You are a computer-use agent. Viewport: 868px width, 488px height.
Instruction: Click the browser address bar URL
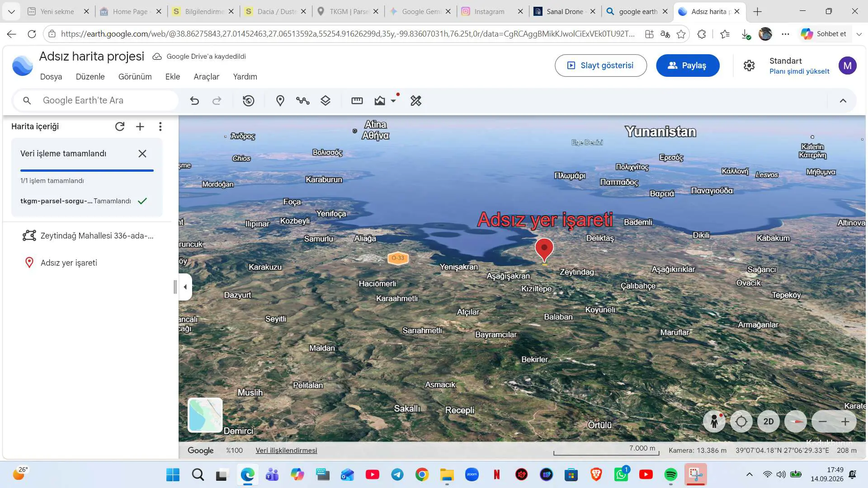pyautogui.click(x=348, y=34)
